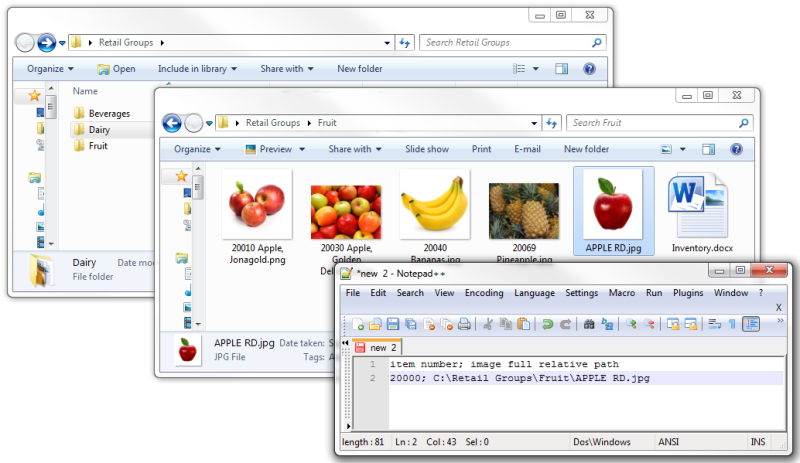Viewport: 800px width, 463px height.
Task: Click the Cut scissors icon in Notepad++
Action: click(488, 324)
